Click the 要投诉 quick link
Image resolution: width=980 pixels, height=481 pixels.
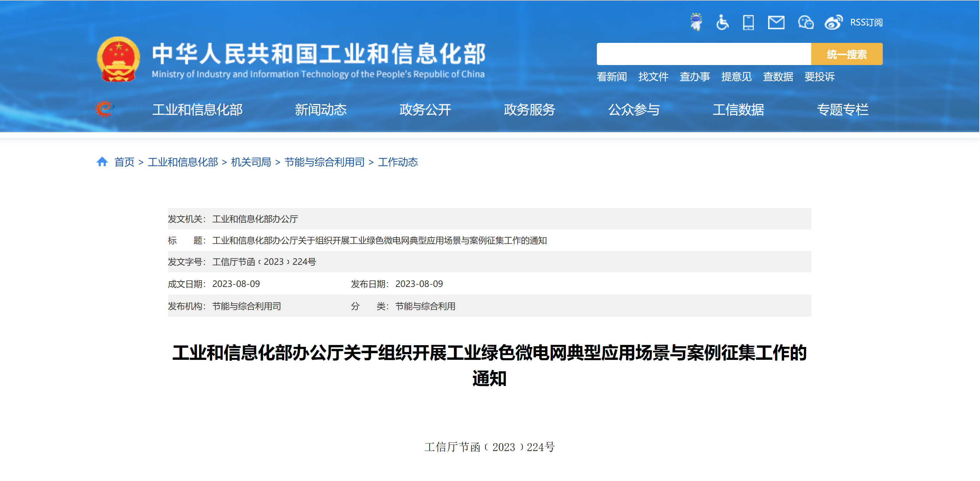(820, 77)
